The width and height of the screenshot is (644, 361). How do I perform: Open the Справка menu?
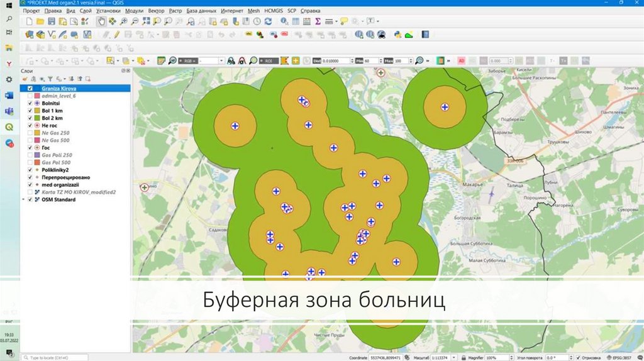pyautogui.click(x=310, y=11)
